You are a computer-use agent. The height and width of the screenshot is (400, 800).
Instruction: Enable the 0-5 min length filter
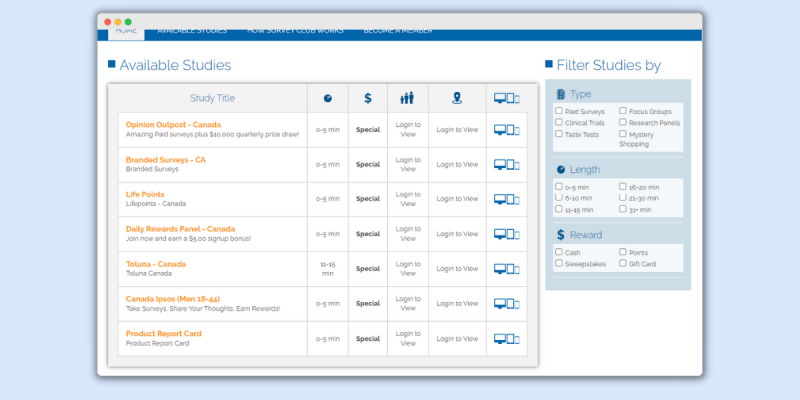point(559,187)
